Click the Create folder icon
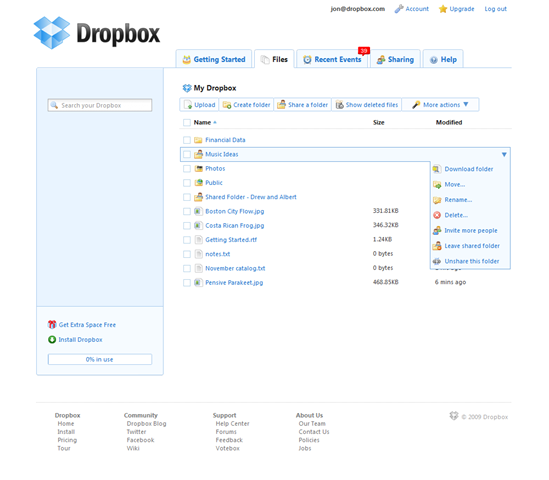 pyautogui.click(x=227, y=105)
